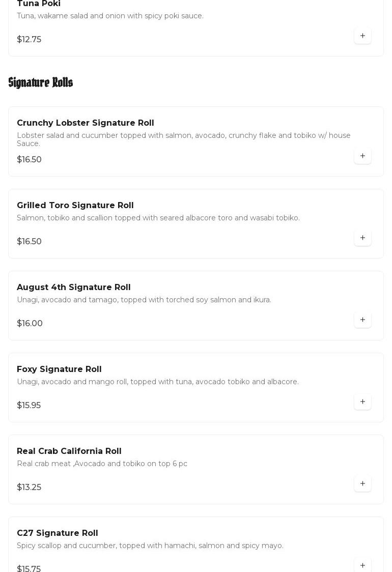This screenshot has width=392, height=572.
Task: Open Crunchy Lobster Signature Roll title
Action: click(x=85, y=123)
